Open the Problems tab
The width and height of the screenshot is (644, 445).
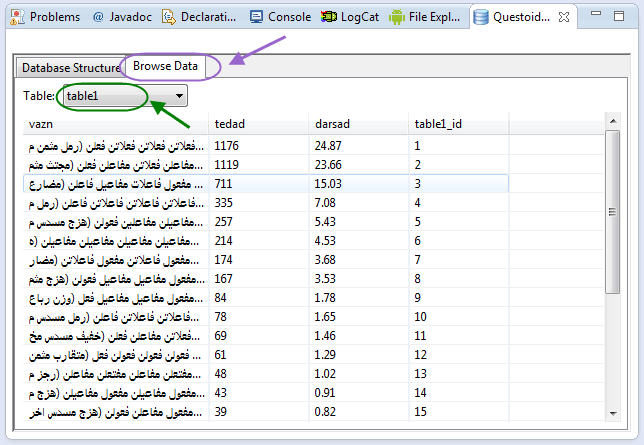(45, 17)
